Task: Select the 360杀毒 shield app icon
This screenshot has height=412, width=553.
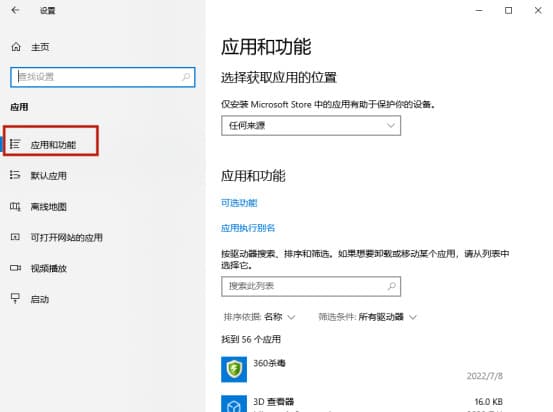Action: click(x=234, y=369)
